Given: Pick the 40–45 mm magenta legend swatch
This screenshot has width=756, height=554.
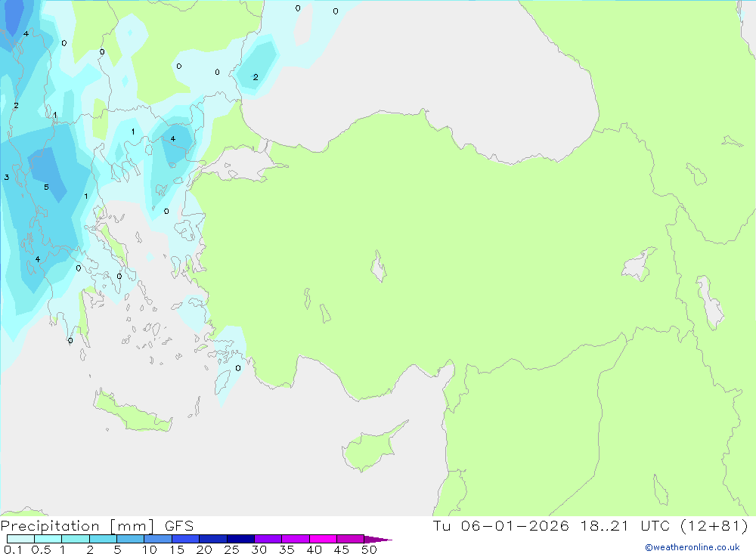Looking at the screenshot, I should [323, 539].
